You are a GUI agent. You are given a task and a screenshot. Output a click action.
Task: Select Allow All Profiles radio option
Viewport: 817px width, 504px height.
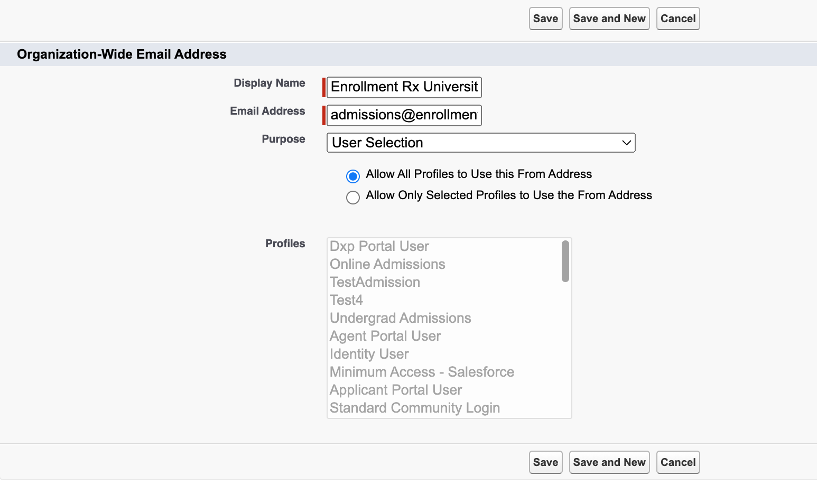coord(353,176)
